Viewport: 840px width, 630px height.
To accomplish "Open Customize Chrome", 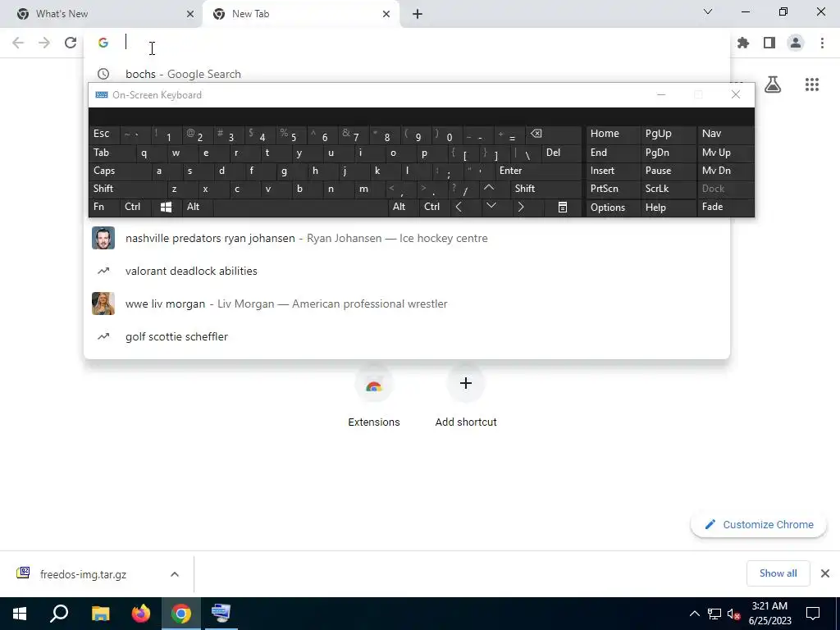I will click(x=759, y=524).
